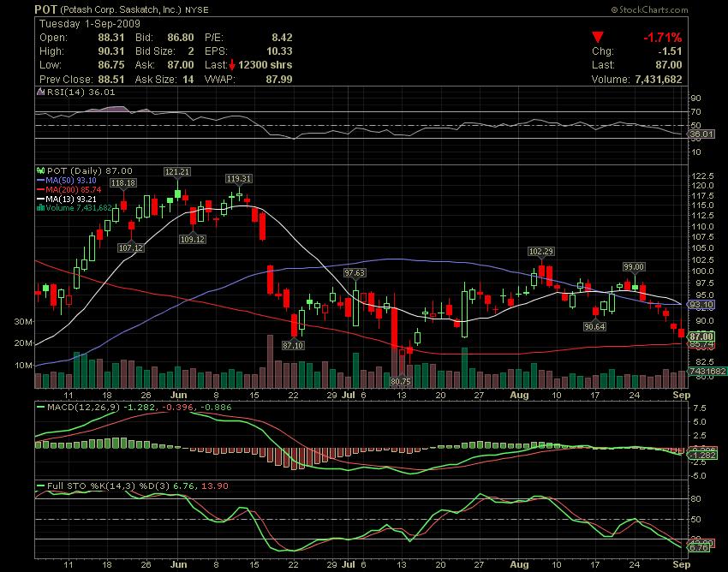Click the blue 93.10 tag on the price axis
Image resolution: width=728 pixels, height=572 pixels.
[x=701, y=305]
